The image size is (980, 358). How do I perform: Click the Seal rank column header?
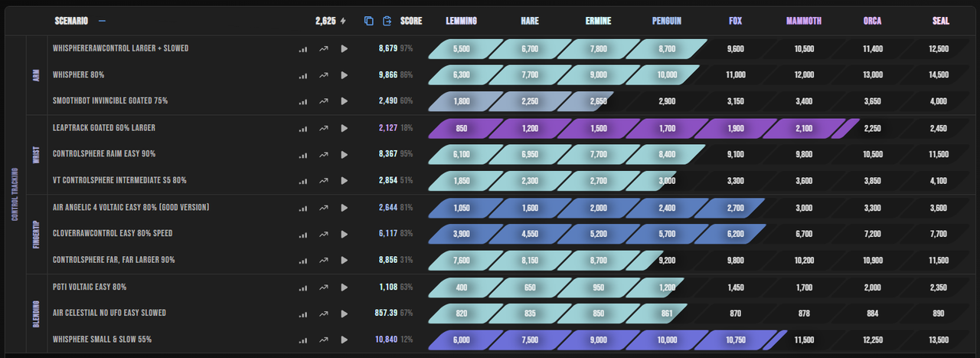point(941,21)
